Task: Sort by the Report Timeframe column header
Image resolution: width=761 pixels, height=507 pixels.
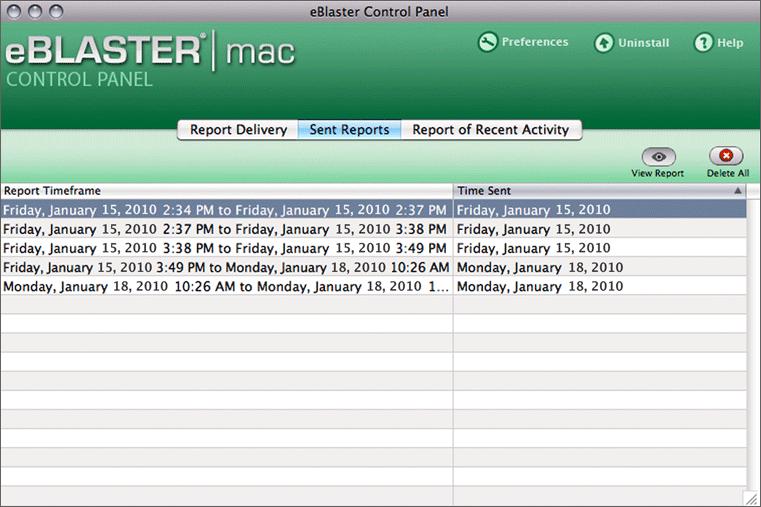Action: point(227,191)
